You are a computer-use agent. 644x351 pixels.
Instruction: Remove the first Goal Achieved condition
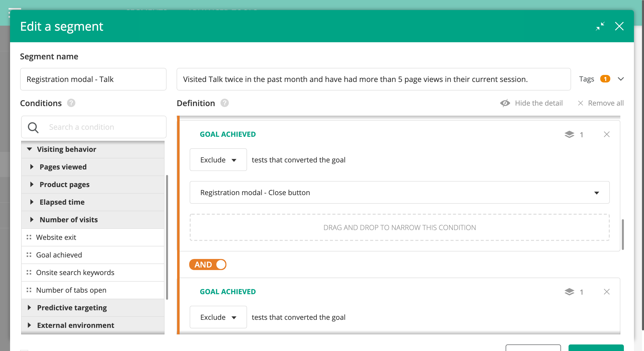coord(607,135)
